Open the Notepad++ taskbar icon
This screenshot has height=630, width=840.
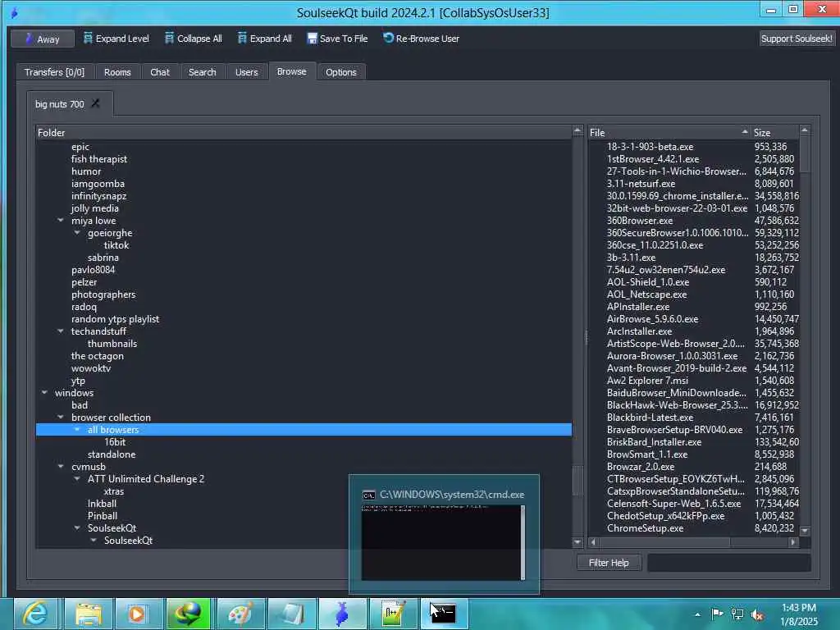coord(392,614)
